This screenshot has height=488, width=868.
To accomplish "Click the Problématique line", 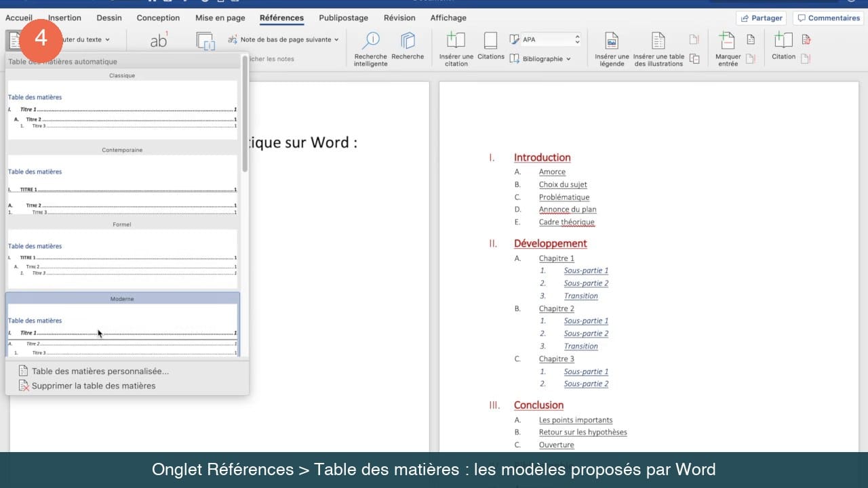I will point(564,197).
